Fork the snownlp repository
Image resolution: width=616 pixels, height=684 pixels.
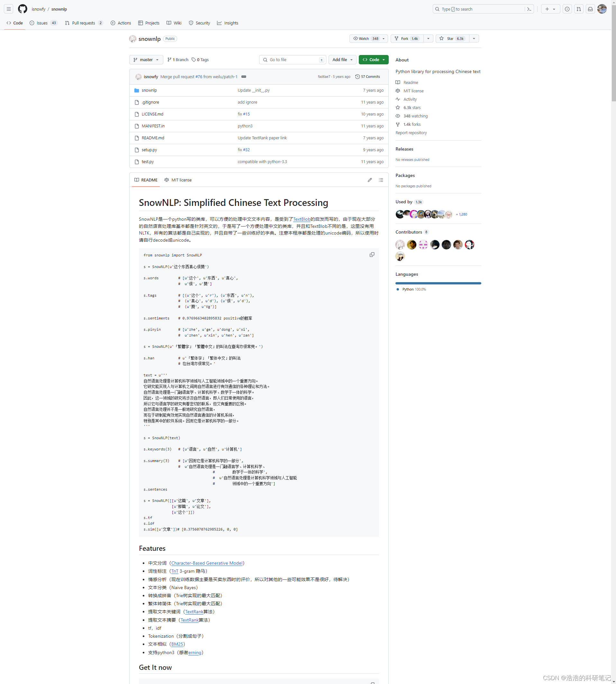[407, 39]
